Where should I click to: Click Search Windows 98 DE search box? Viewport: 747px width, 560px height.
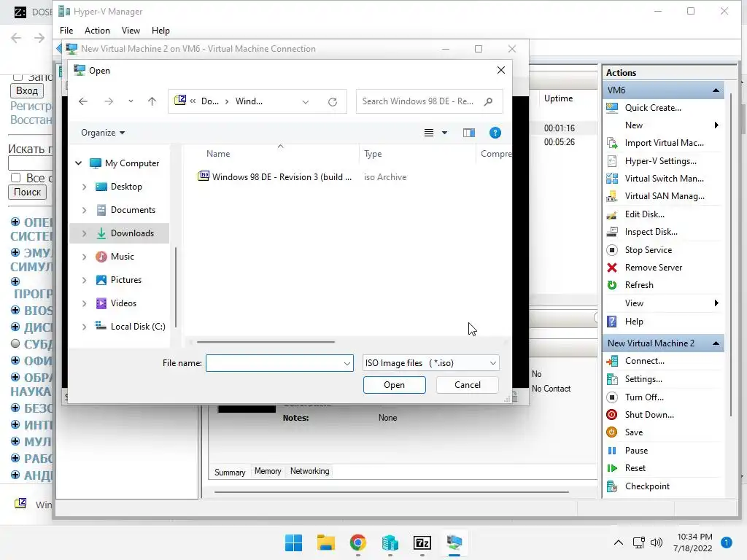click(429, 101)
